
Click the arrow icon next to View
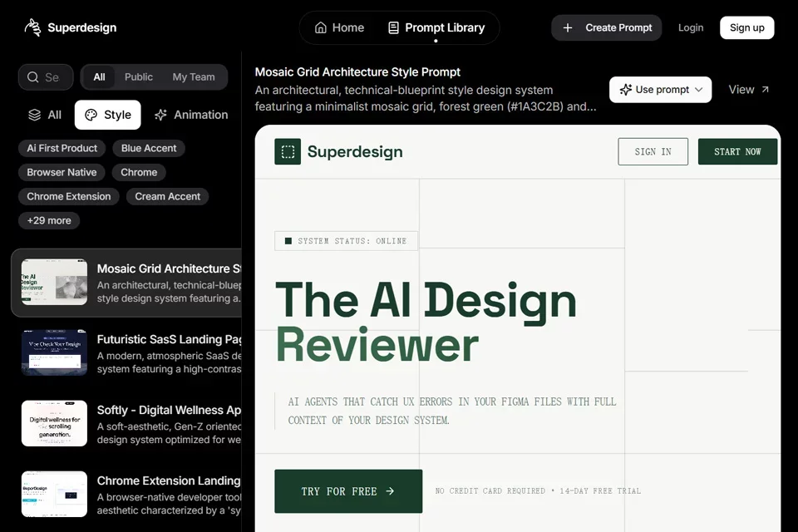click(x=765, y=90)
